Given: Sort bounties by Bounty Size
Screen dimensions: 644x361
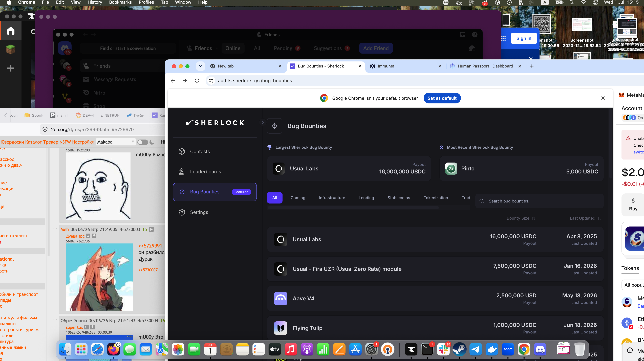Looking at the screenshot, I should 521,218.
